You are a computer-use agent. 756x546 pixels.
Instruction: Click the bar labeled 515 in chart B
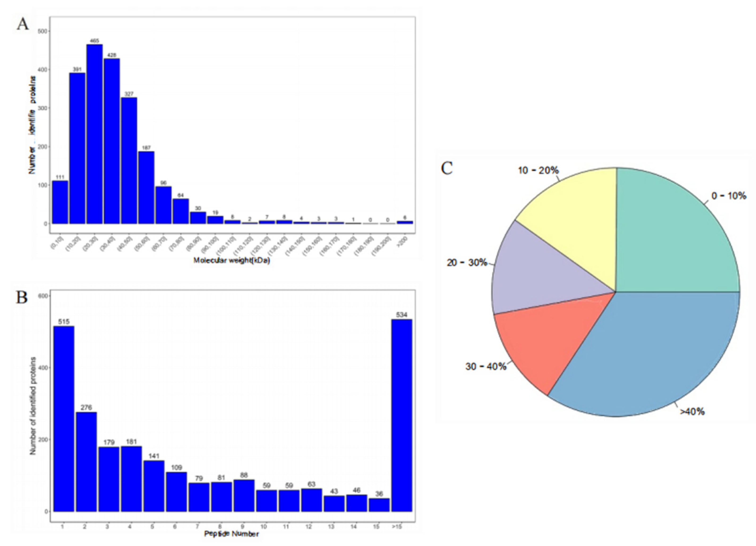point(64,419)
